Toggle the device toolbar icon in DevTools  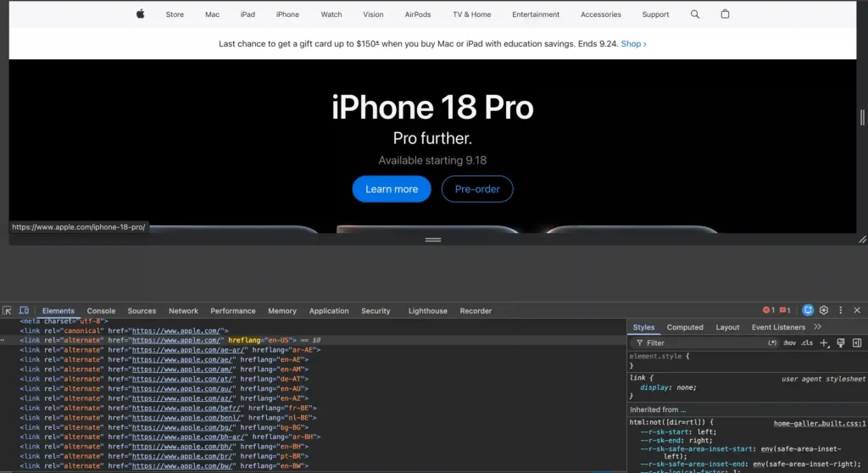(x=24, y=311)
